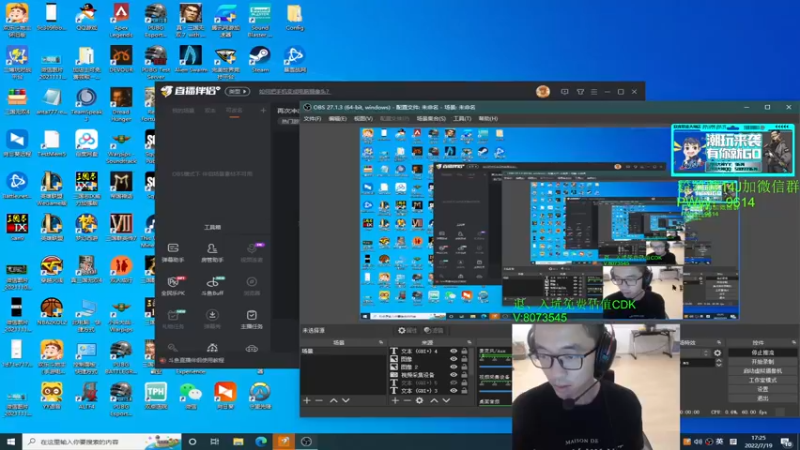
Task: Open 文件(F) menu in OBS
Action: [x=312, y=118]
